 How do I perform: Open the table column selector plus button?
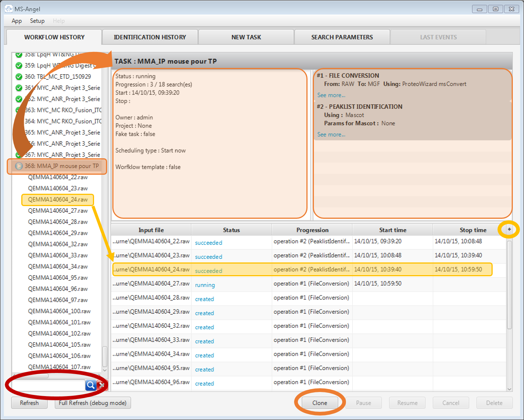point(509,230)
